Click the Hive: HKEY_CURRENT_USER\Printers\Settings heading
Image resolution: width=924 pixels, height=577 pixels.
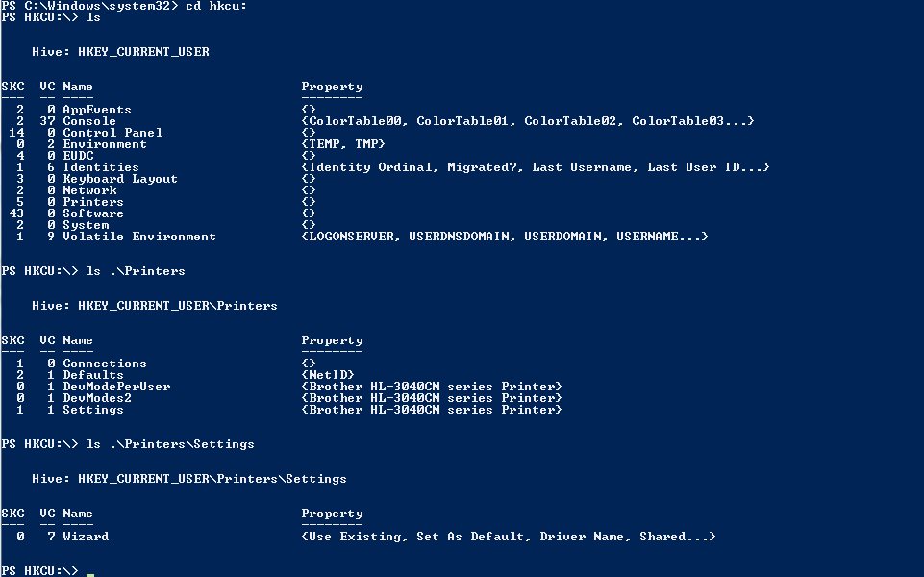point(188,479)
